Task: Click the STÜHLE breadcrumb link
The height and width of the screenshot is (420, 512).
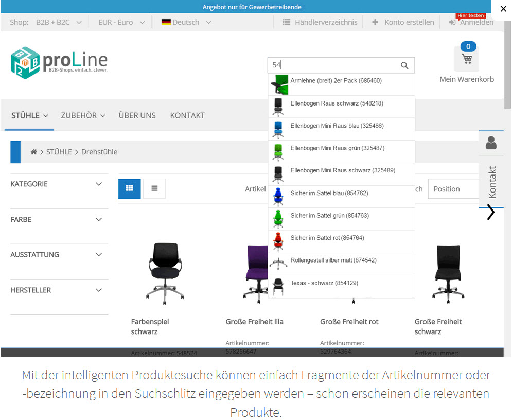Action: (59, 152)
